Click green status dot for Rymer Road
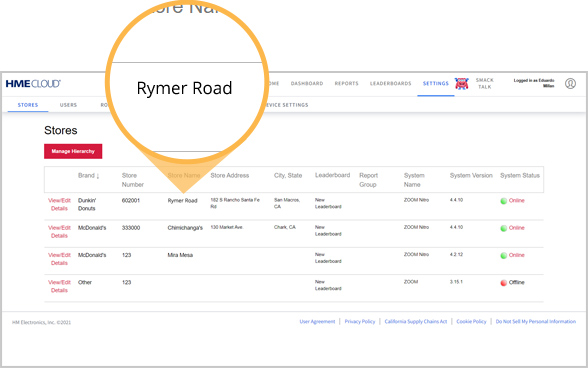This screenshot has width=588, height=368. 504,201
